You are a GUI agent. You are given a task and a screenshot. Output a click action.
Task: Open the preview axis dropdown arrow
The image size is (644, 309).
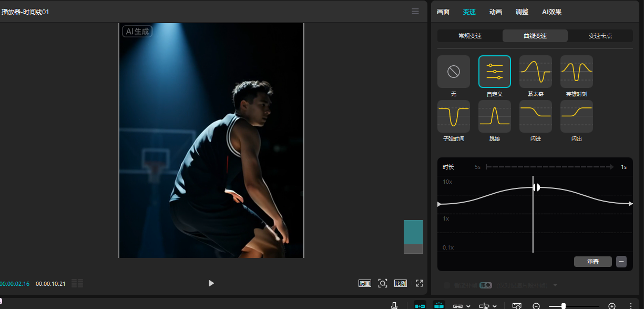pos(495,306)
